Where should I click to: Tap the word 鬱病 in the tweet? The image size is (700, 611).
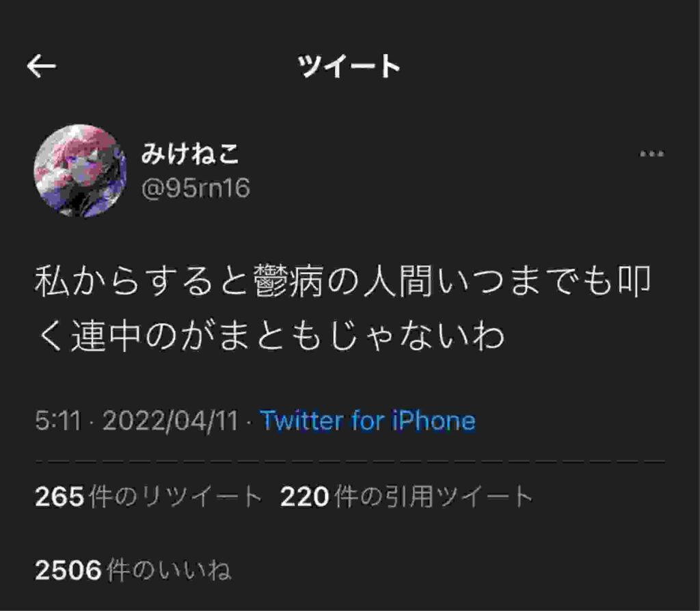289,281
